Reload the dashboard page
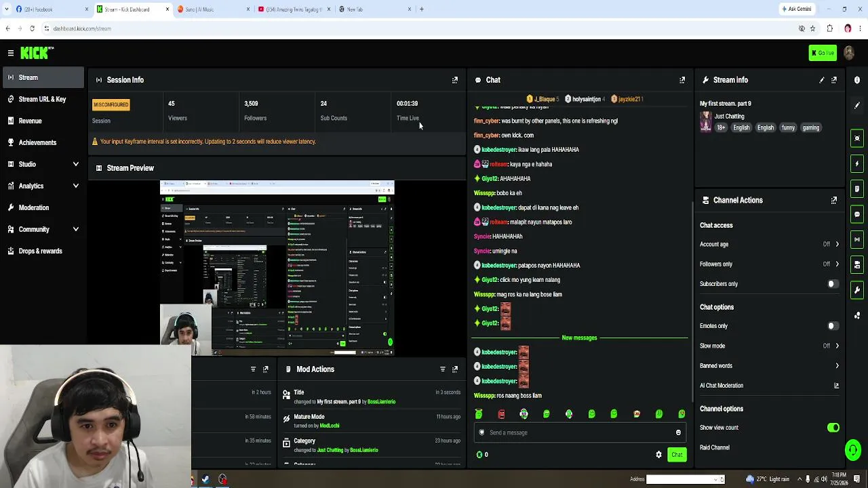 pyautogui.click(x=32, y=28)
